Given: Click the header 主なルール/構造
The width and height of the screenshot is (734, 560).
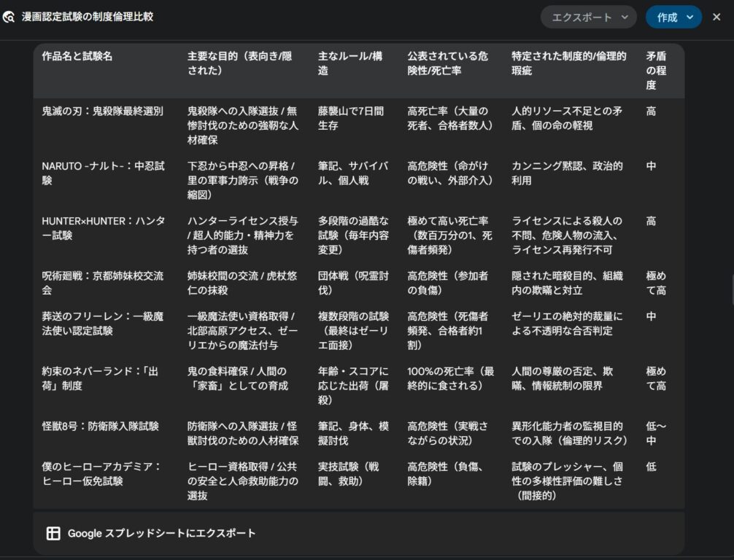Looking at the screenshot, I should click(350, 63).
